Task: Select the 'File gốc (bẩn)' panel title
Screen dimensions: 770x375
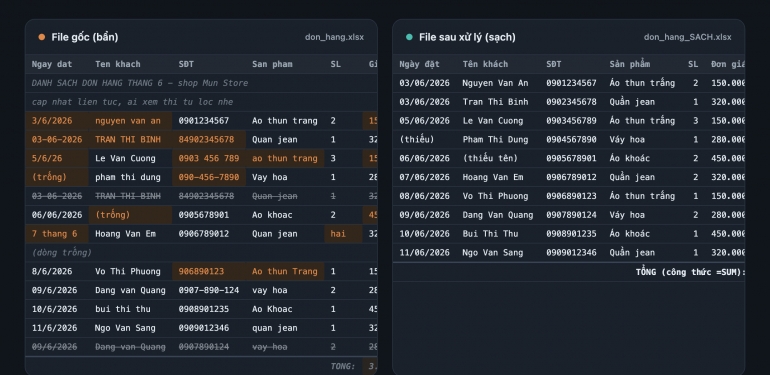Action: 84,37
